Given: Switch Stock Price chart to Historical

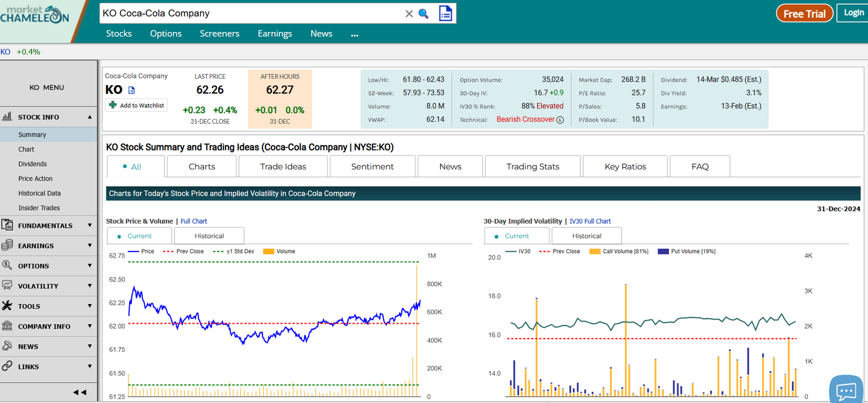Looking at the screenshot, I should 209,236.
